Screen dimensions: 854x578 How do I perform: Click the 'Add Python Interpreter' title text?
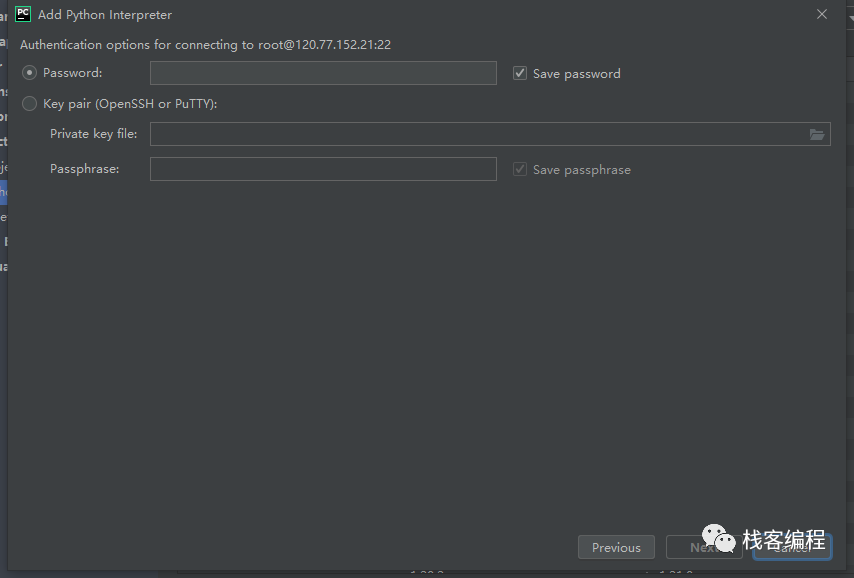105,15
